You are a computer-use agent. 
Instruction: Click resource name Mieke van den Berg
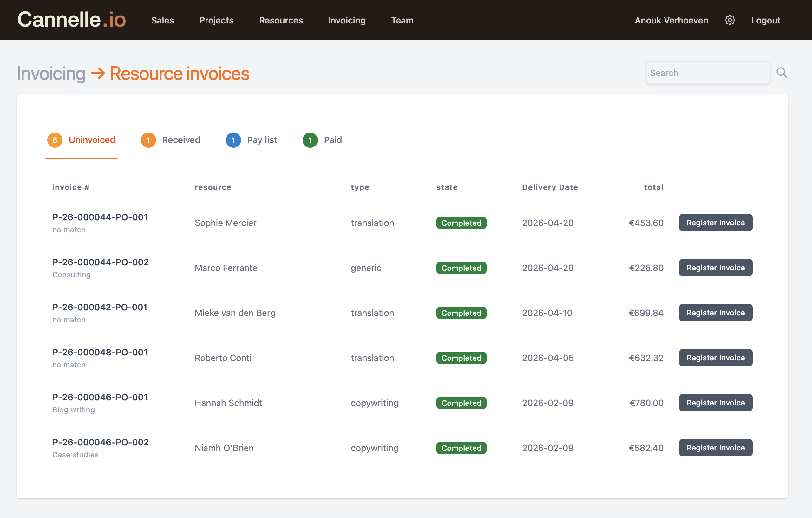(x=235, y=313)
